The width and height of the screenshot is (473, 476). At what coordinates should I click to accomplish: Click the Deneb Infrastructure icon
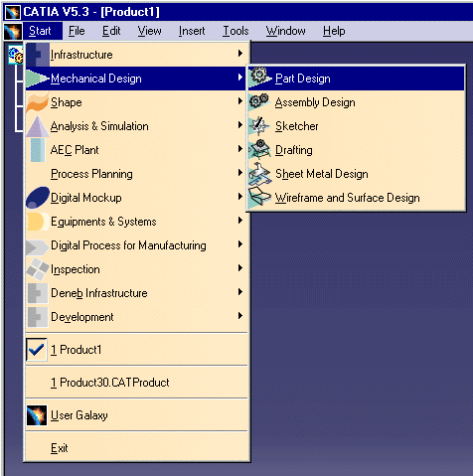[37, 293]
